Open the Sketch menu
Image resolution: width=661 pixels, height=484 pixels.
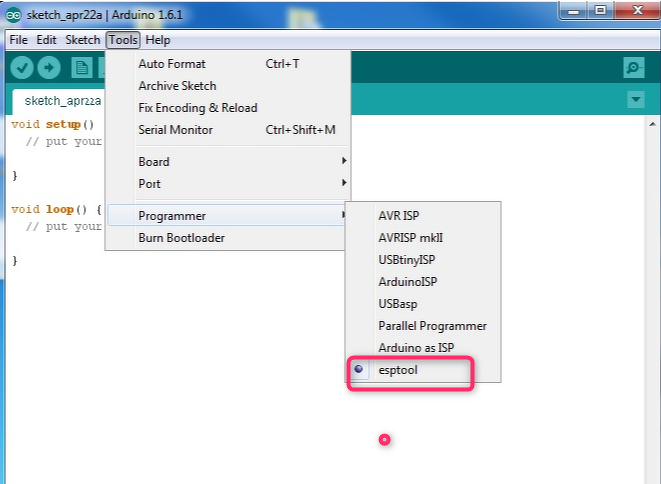[83, 40]
